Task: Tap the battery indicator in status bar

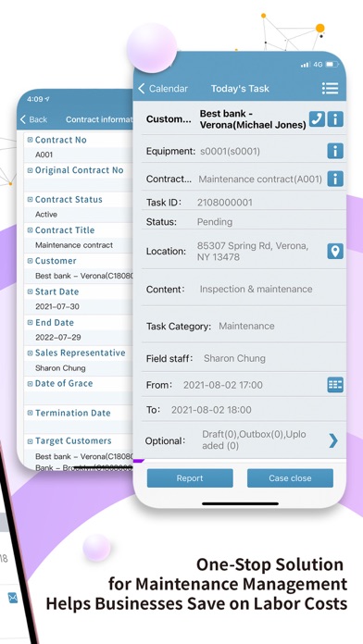Action: pos(332,65)
